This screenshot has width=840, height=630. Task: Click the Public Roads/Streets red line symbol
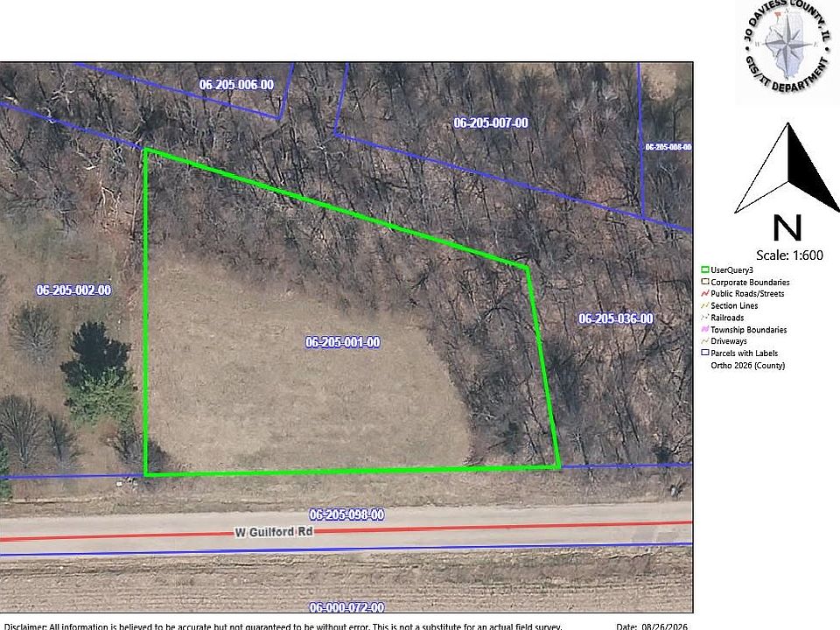click(x=705, y=294)
